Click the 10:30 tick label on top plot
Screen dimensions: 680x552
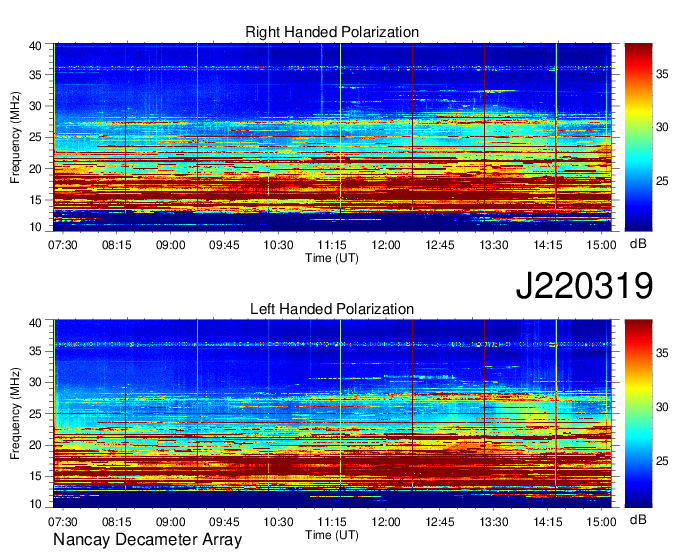pos(278,245)
